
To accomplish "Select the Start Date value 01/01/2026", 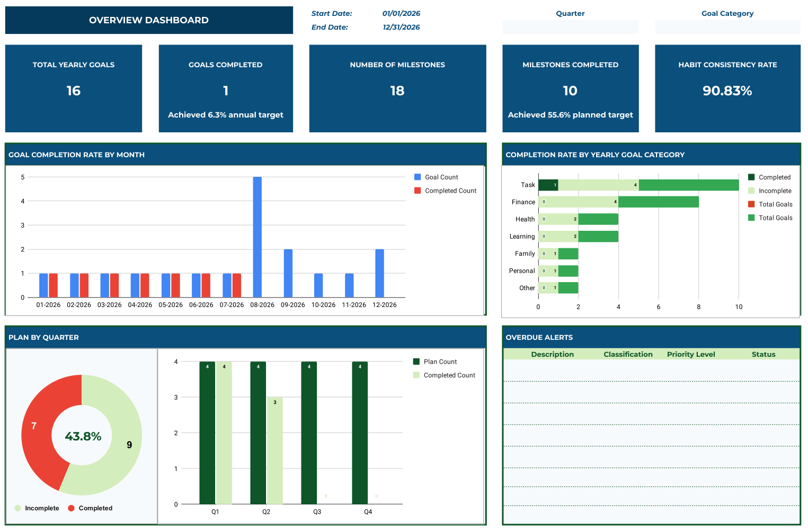I will tap(401, 13).
